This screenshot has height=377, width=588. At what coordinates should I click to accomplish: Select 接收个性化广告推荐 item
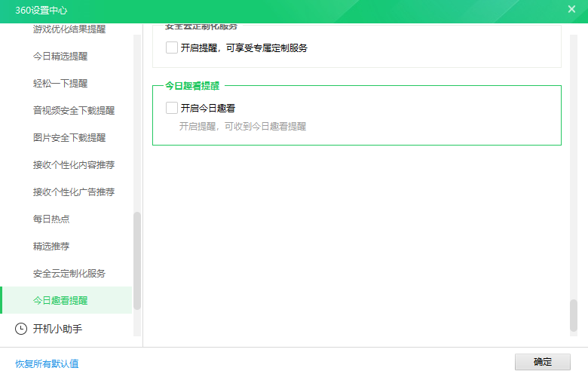[74, 192]
